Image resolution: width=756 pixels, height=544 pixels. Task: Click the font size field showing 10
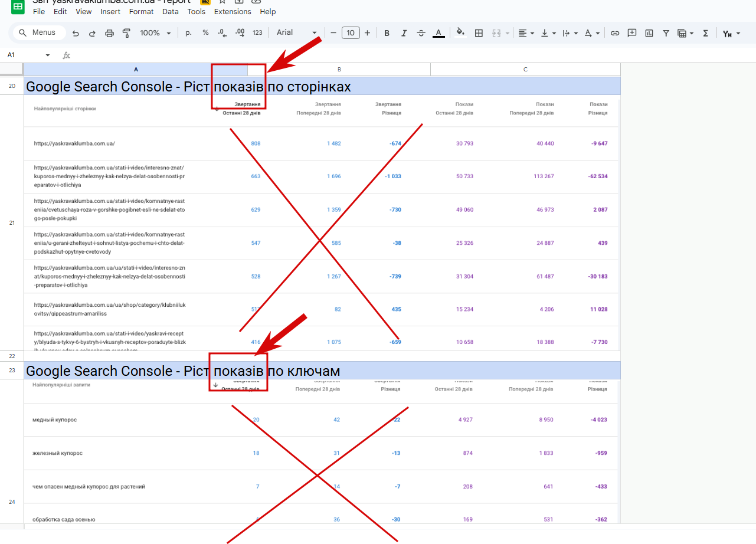[351, 33]
